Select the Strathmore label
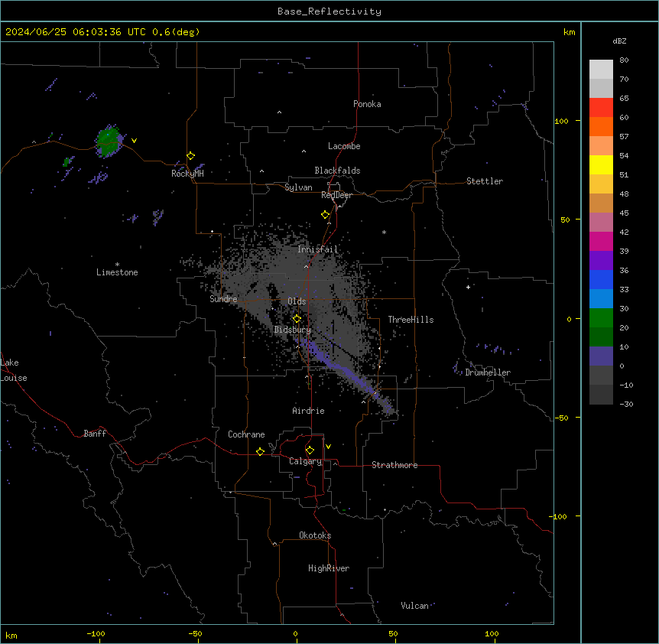 tap(394, 465)
